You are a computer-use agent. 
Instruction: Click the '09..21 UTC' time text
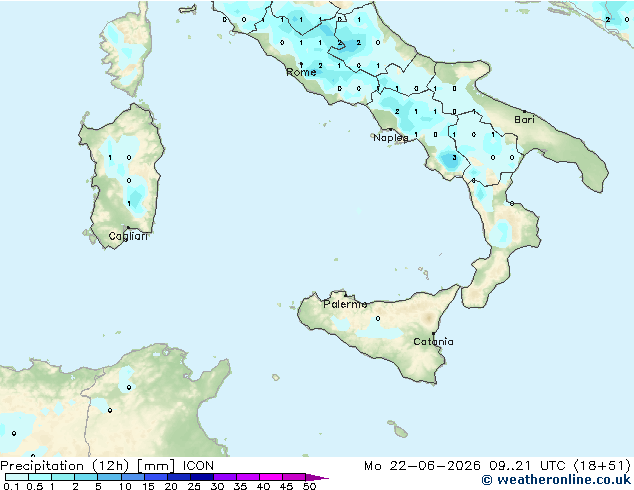527,466
